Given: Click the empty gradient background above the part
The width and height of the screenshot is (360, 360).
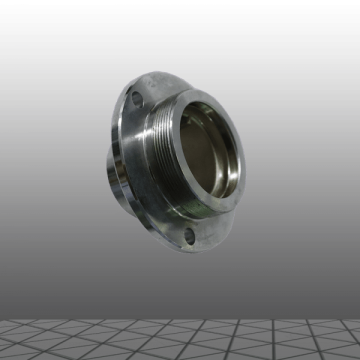Looking at the screenshot, I should tap(180, 37).
